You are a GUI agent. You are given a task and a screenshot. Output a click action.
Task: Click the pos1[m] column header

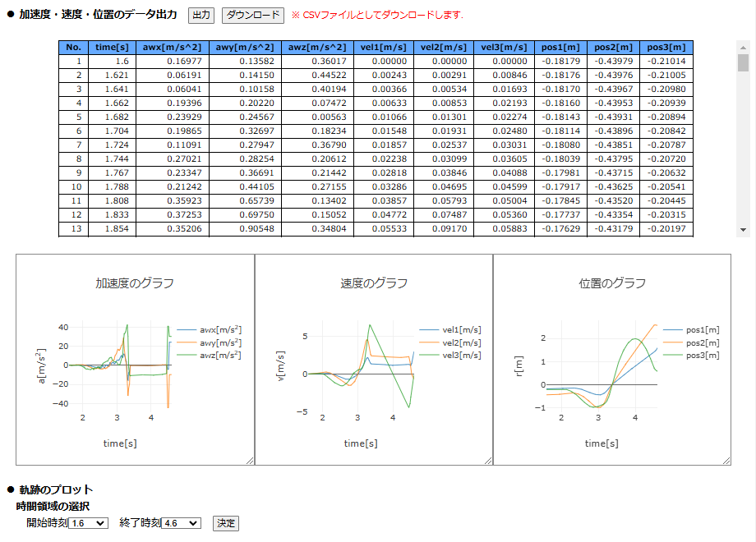pos(560,48)
